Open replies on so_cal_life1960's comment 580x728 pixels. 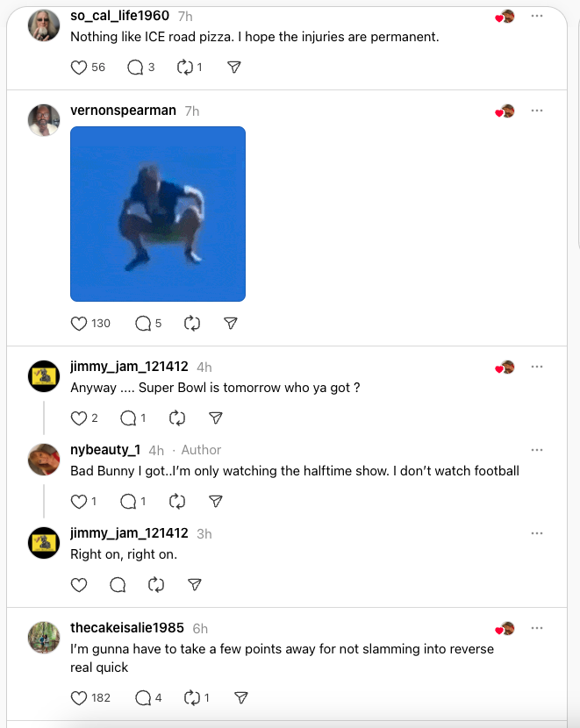tap(135, 68)
